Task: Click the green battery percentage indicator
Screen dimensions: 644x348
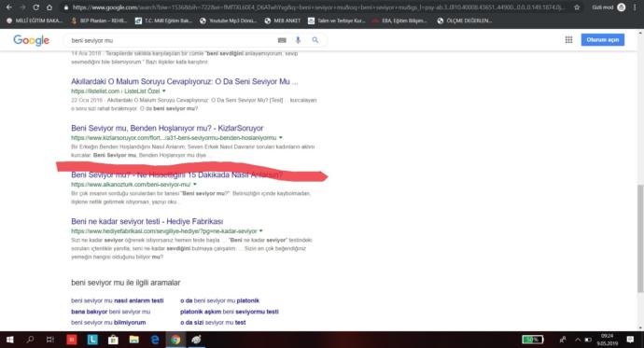Action: click(x=533, y=340)
